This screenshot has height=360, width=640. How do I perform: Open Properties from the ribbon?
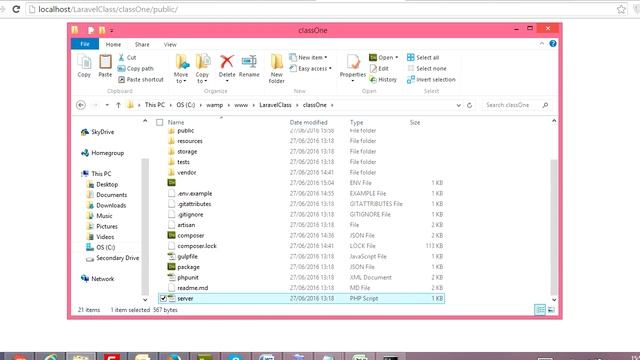click(x=353, y=67)
